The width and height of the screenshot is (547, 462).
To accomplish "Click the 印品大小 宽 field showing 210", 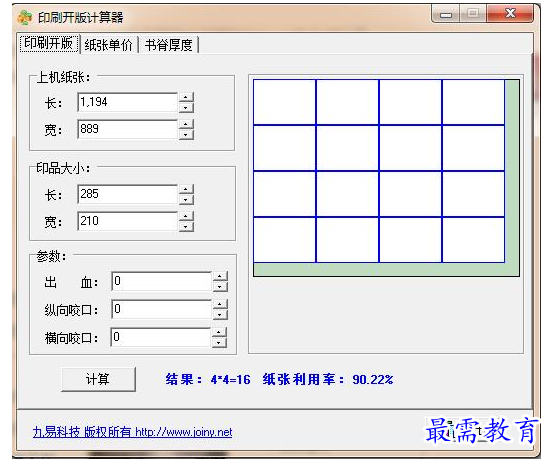I will (127, 221).
